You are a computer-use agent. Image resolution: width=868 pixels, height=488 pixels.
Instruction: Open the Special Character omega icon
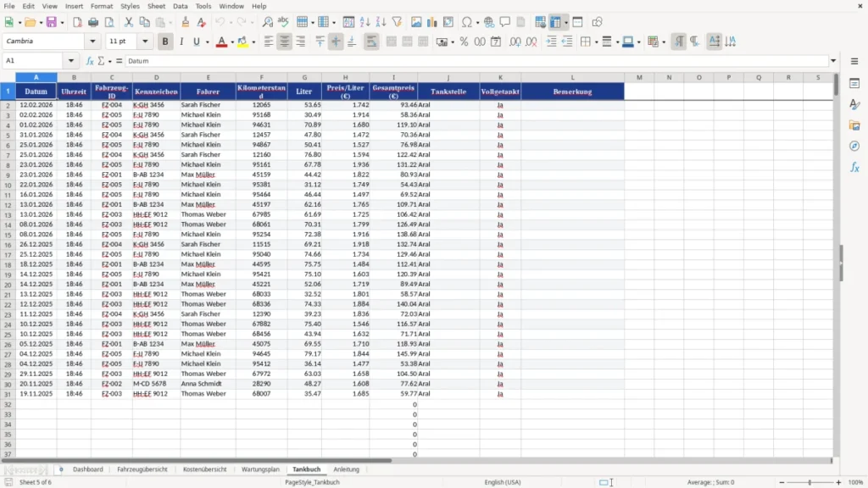[467, 22]
